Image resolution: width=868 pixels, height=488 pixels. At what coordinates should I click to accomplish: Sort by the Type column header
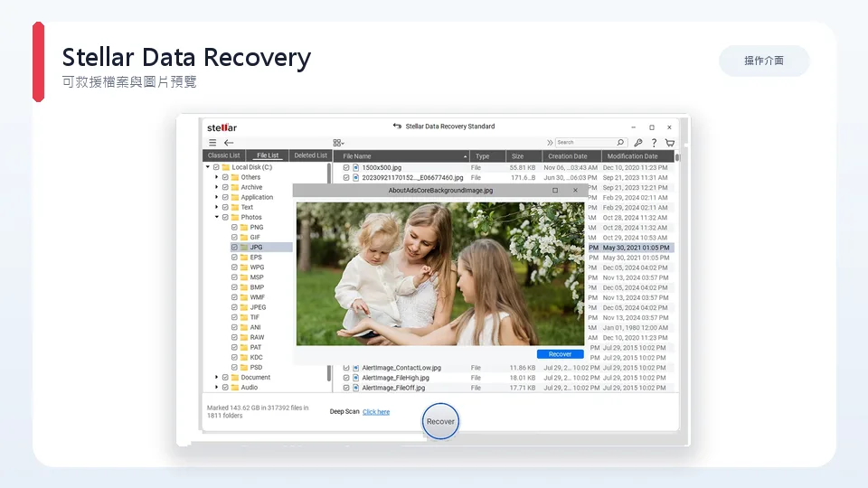point(487,156)
